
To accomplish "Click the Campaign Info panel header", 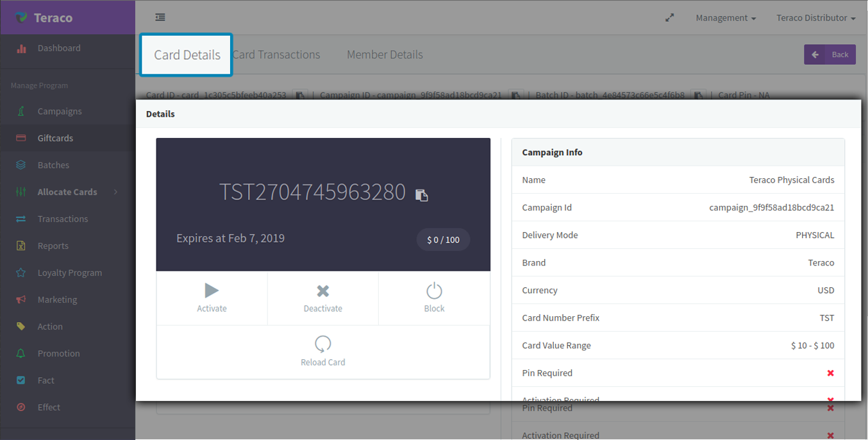I will (678, 153).
